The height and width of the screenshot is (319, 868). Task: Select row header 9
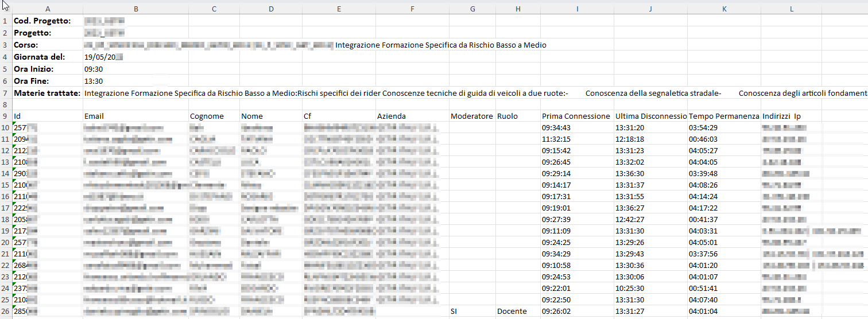pos(6,116)
